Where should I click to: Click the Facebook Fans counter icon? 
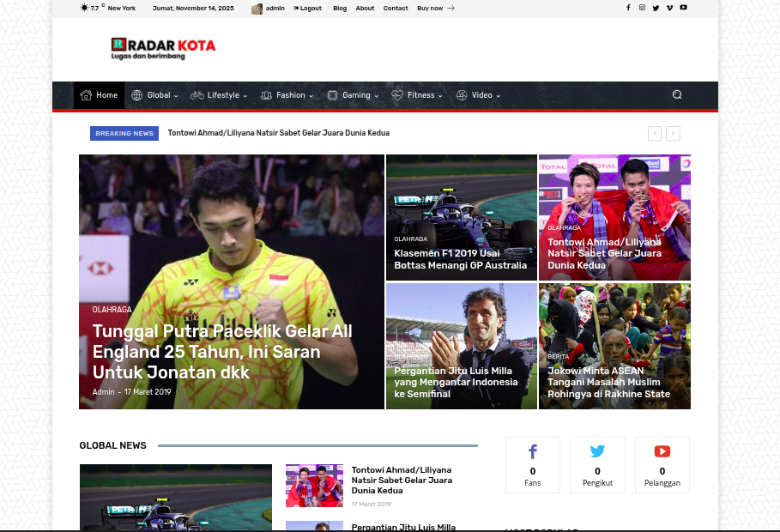coord(532,452)
